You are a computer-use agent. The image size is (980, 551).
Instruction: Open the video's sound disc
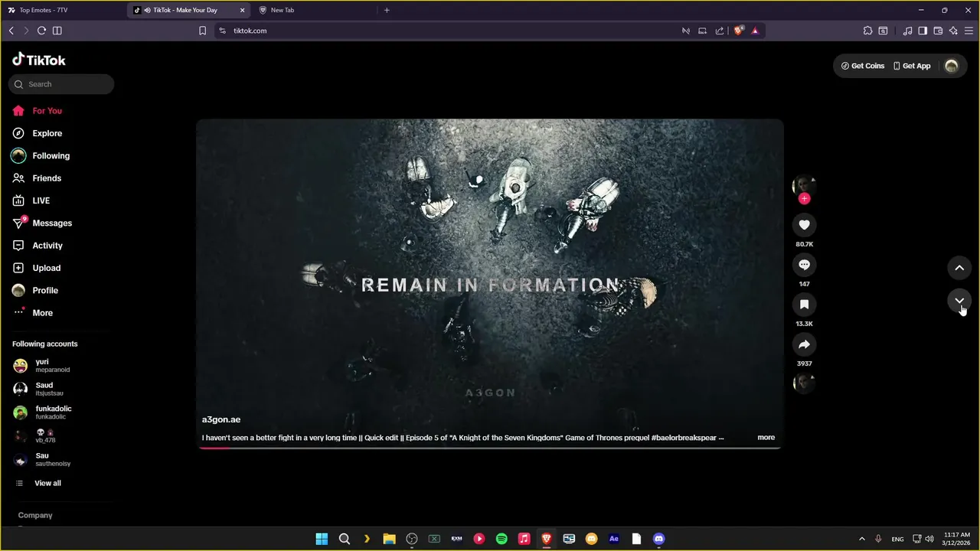804,383
